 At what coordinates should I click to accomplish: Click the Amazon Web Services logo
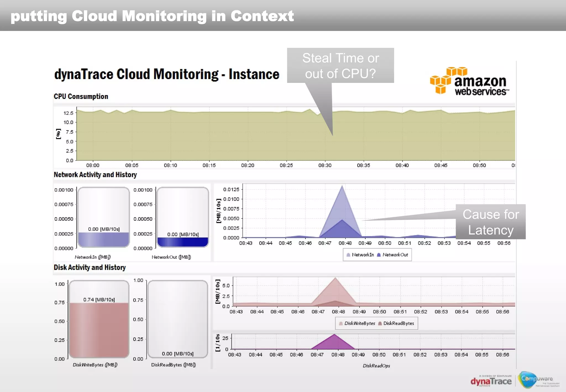(469, 81)
